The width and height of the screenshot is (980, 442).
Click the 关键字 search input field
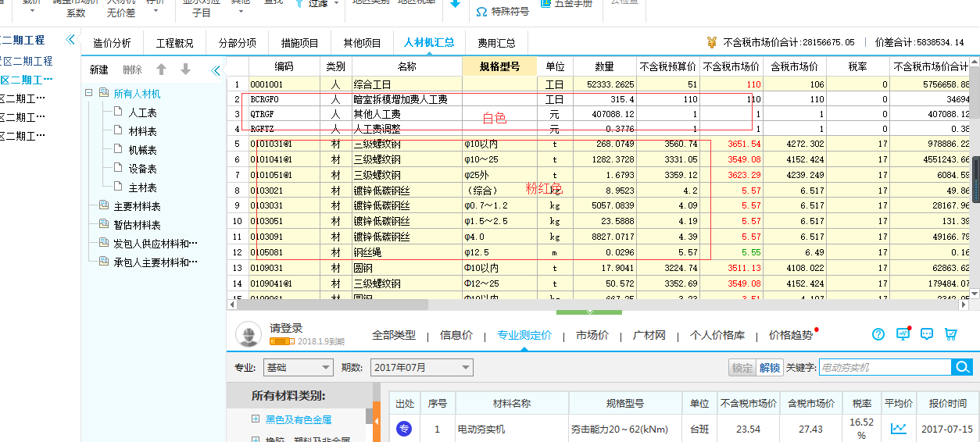(885, 367)
